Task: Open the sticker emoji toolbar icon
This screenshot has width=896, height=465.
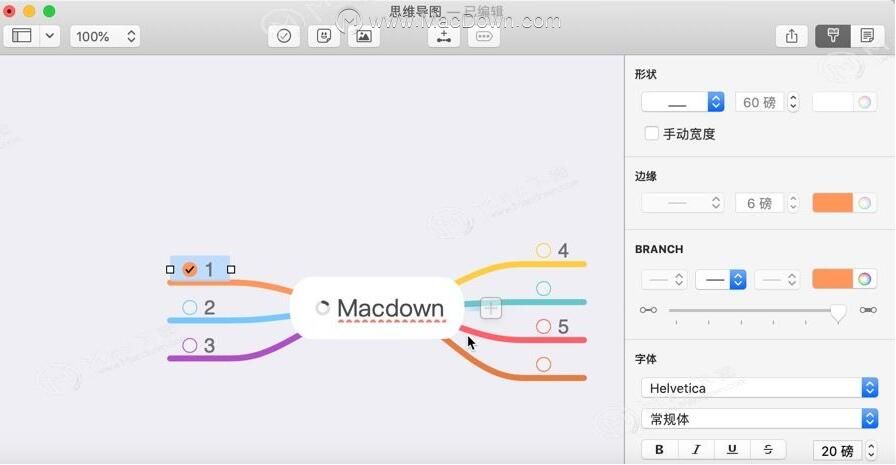Action: (x=324, y=36)
